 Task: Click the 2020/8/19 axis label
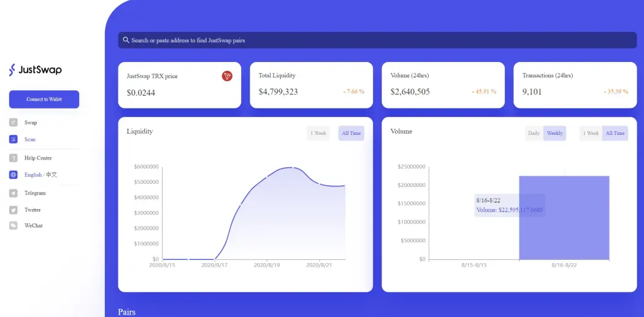(x=266, y=265)
